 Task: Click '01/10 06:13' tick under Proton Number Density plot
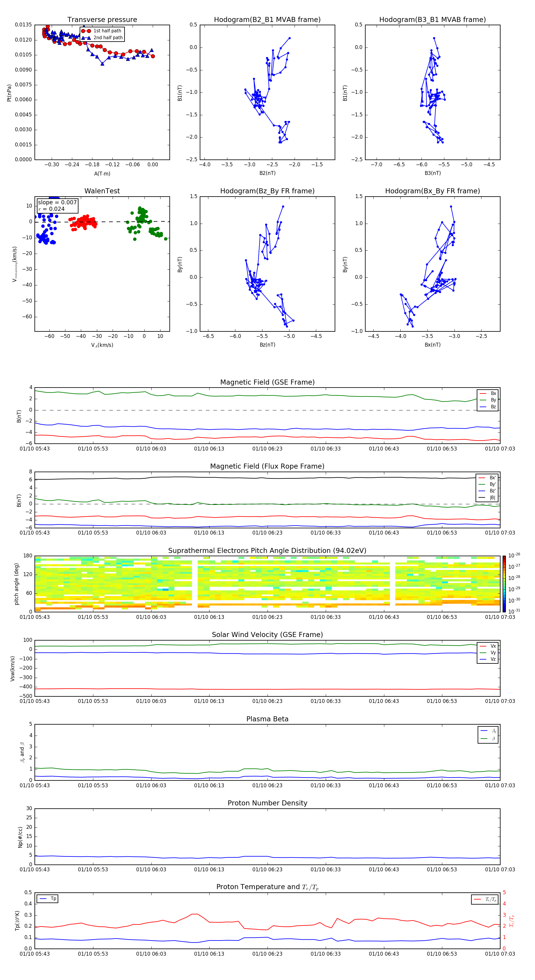pos(209,870)
